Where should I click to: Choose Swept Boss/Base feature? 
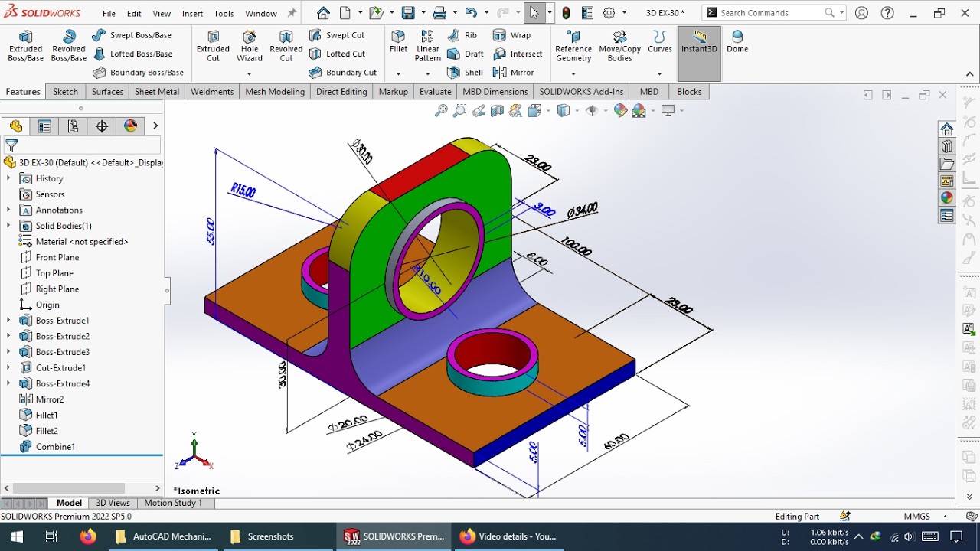(132, 35)
